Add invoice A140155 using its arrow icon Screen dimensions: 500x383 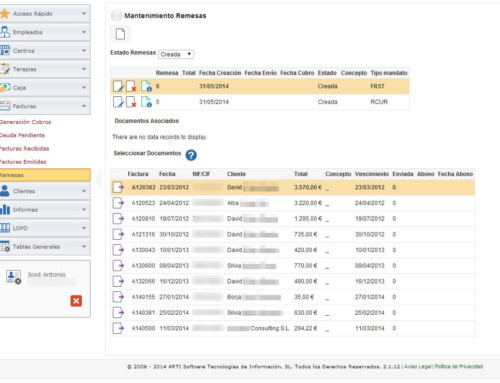pos(118,297)
